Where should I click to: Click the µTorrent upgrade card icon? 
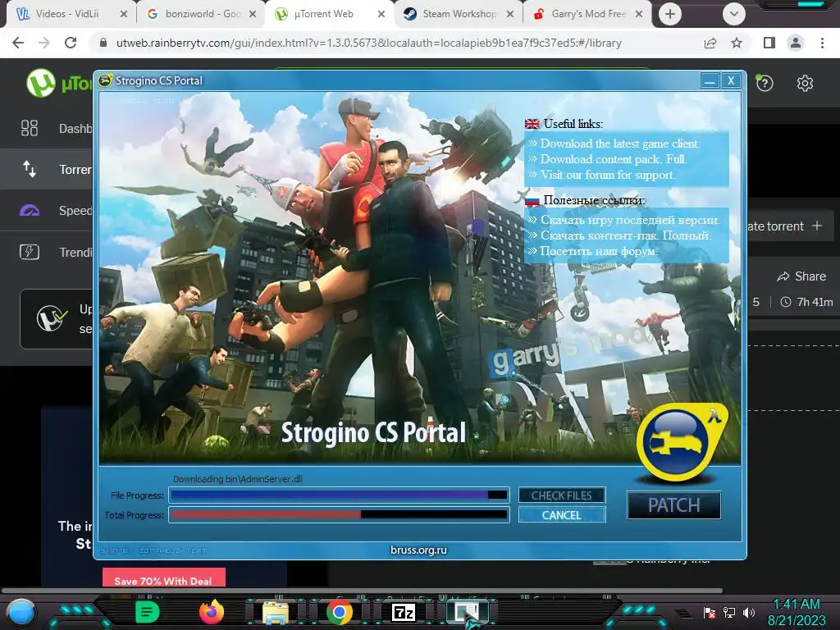tap(52, 319)
